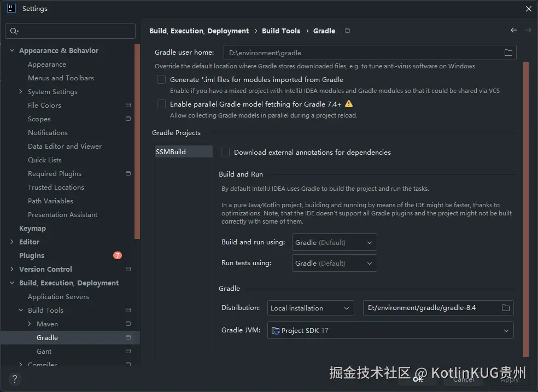The height and width of the screenshot is (392, 538).
Task: Open Presentation Assistant settings
Action: tap(62, 214)
